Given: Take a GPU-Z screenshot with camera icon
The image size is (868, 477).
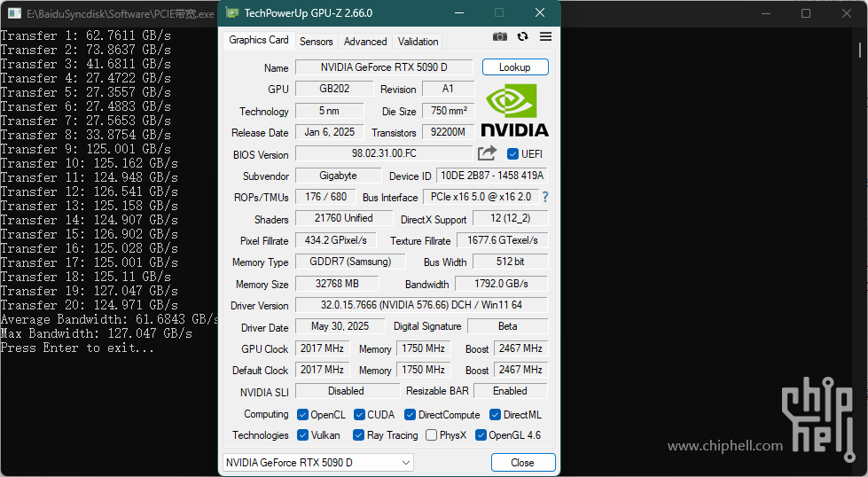Looking at the screenshot, I should click(500, 36).
